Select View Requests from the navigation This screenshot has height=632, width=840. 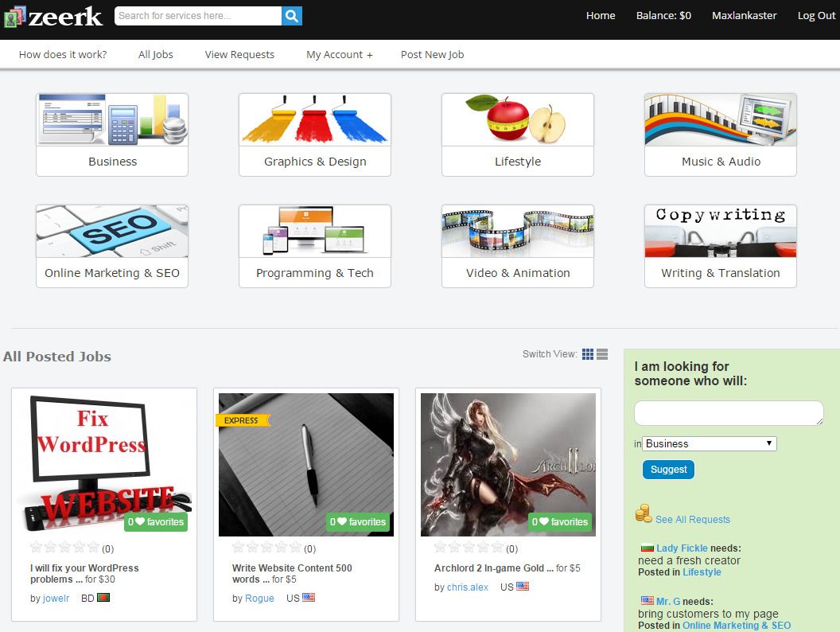pyautogui.click(x=239, y=54)
